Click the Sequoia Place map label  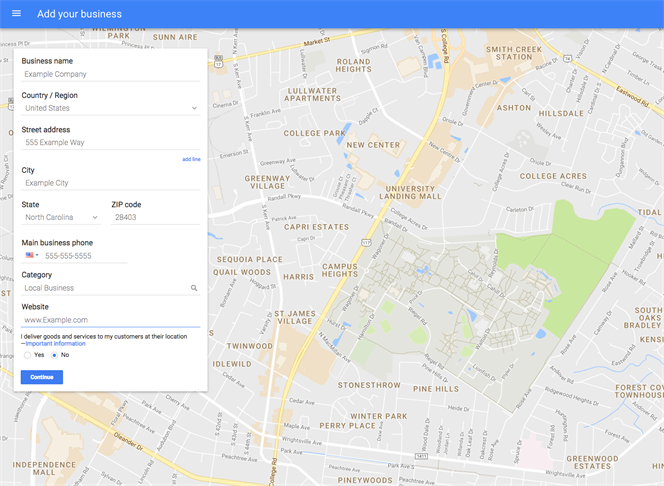tap(249, 260)
